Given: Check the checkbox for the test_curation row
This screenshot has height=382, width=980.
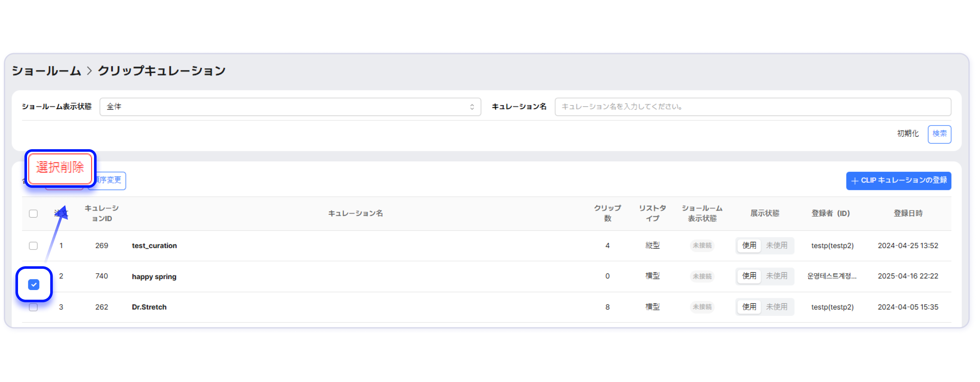Looking at the screenshot, I should point(33,246).
